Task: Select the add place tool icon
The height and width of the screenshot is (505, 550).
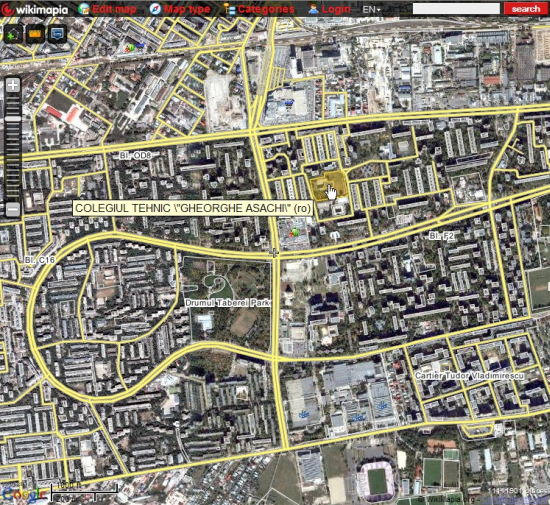Action: pos(13,34)
